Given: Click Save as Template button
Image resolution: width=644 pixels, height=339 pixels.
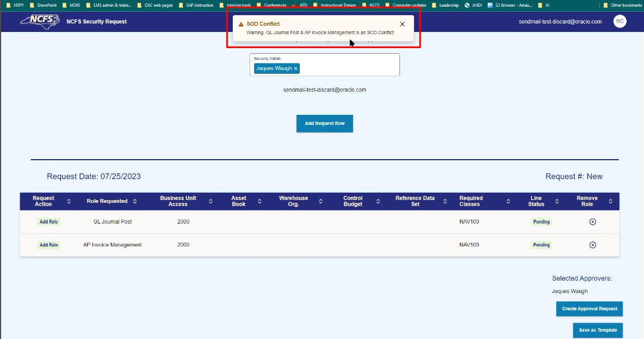Looking at the screenshot, I should 598,330.
